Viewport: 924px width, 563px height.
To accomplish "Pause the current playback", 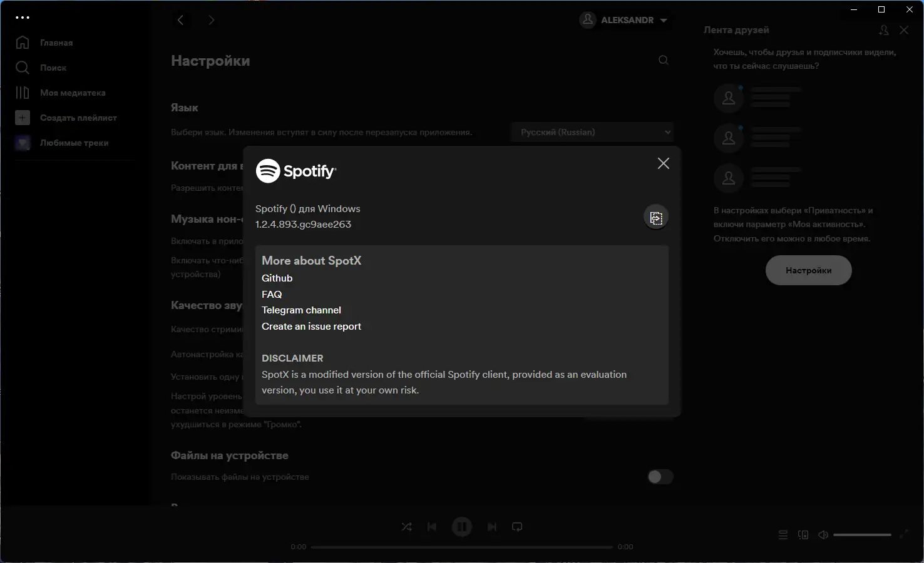I will click(x=462, y=527).
